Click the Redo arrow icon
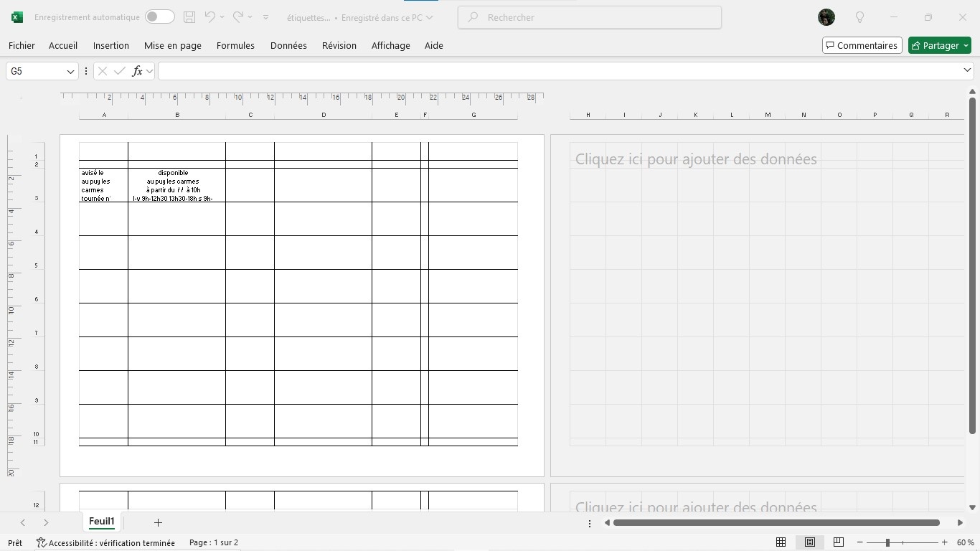 pyautogui.click(x=238, y=17)
